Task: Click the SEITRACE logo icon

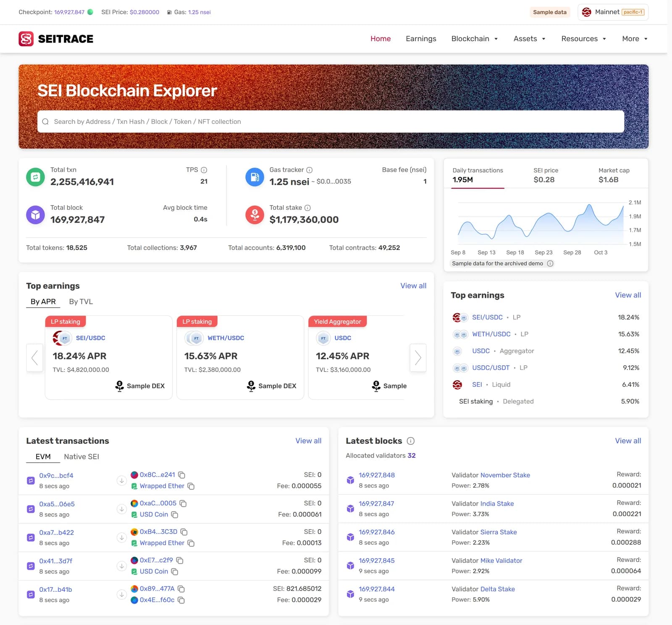Action: coord(26,39)
